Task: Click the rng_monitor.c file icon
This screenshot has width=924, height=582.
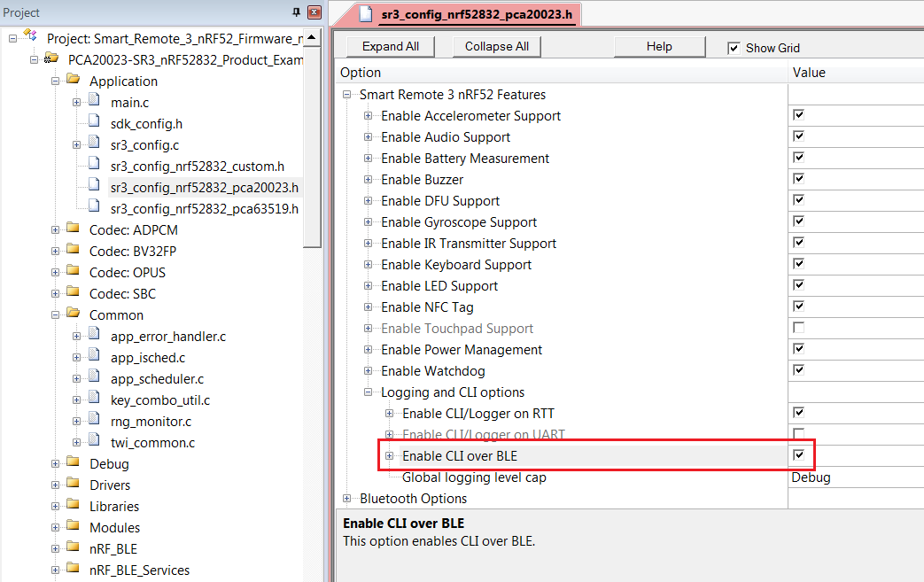Action: 94,419
